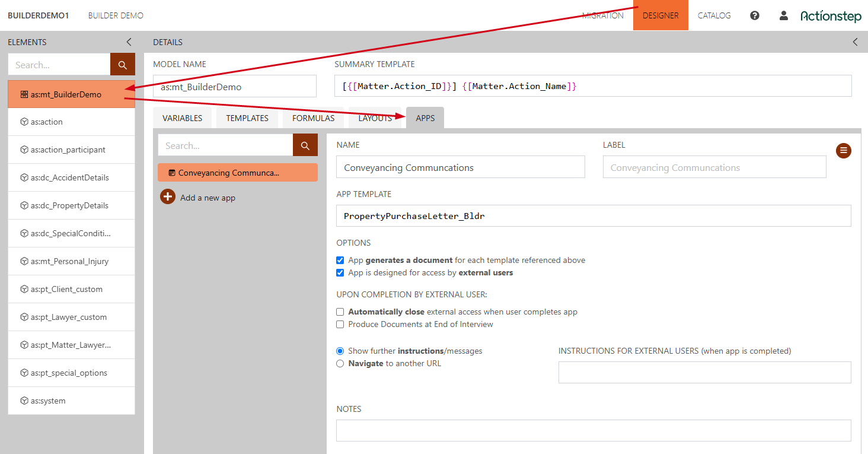Switch to the Templates tab
Screen dimensions: 868x454
click(x=247, y=118)
